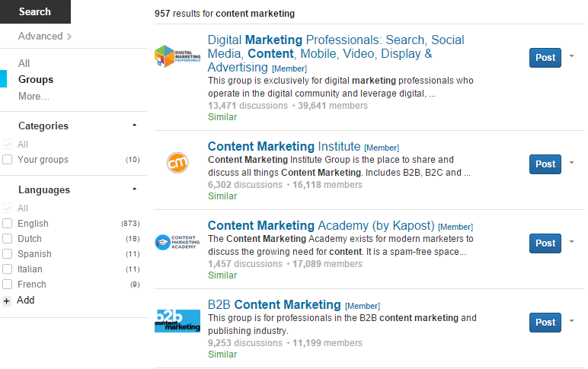This screenshot has width=588, height=369.
Task: Click the dark Search button
Action: (35, 11)
